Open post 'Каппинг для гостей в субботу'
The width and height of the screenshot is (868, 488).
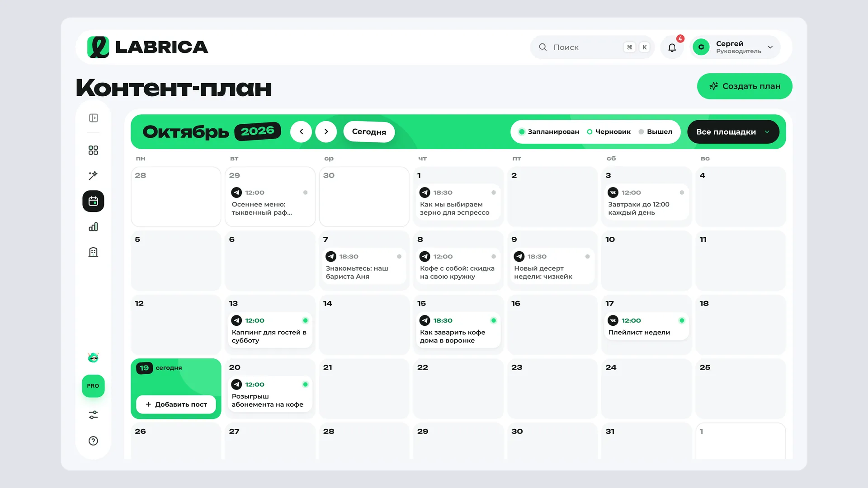point(270,330)
